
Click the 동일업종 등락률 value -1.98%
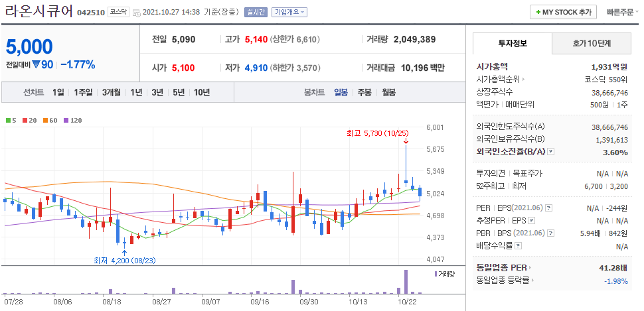616,281
